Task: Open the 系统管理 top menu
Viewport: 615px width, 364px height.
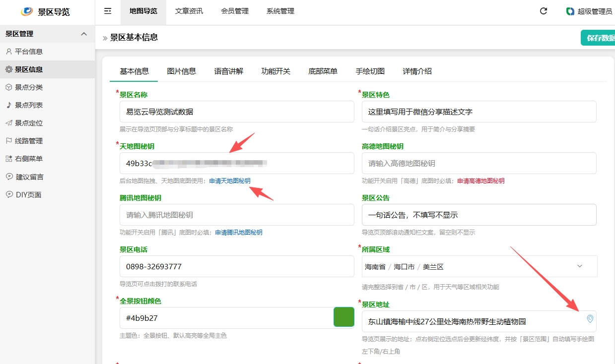Action: 280,11
